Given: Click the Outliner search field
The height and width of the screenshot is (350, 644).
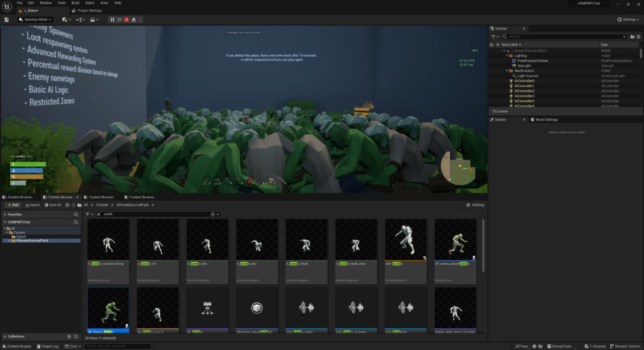Looking at the screenshot, I should (565, 37).
